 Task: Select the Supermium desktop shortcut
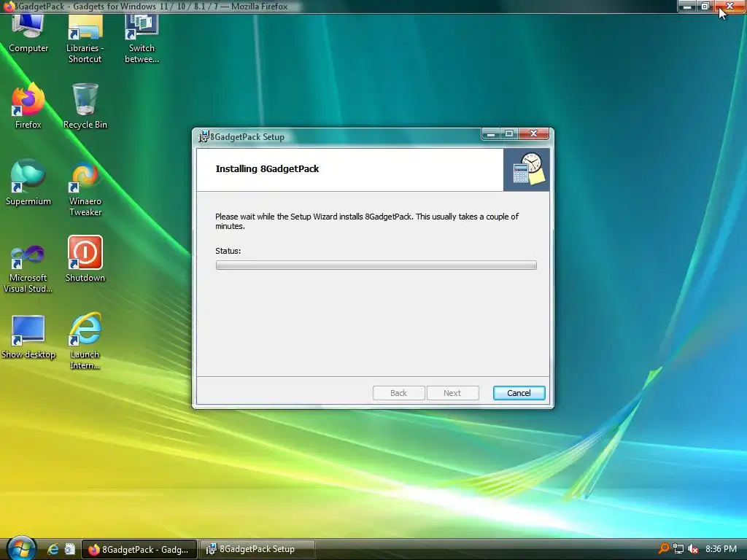(x=28, y=182)
